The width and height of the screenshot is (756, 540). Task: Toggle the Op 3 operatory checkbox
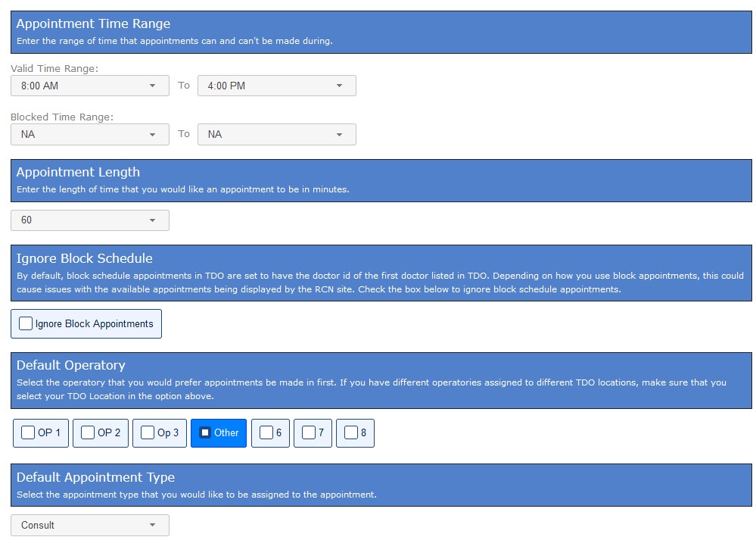148,432
